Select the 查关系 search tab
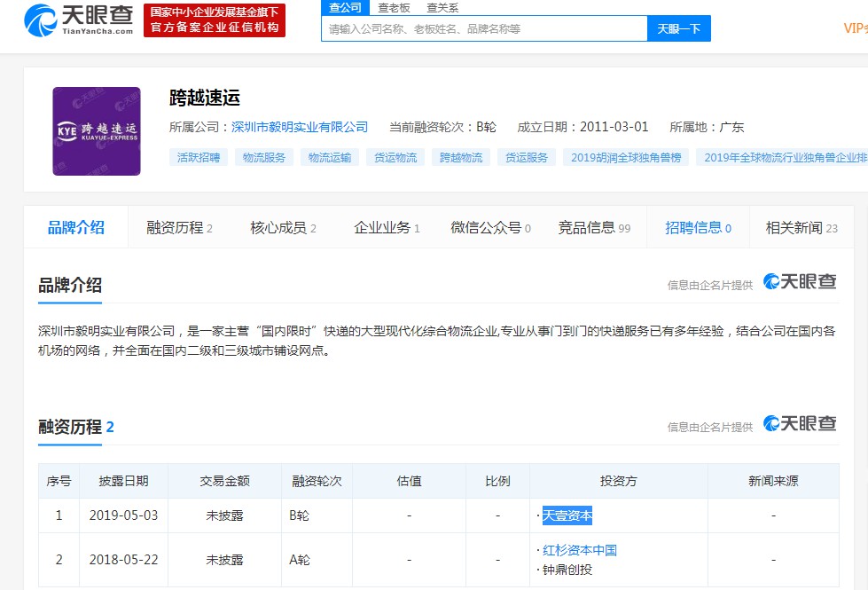 442,8
